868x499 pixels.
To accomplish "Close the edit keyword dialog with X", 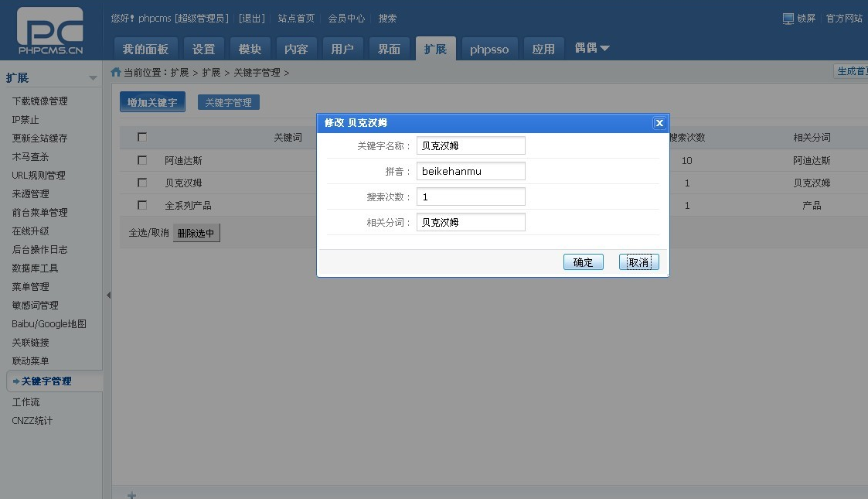I will coord(659,123).
